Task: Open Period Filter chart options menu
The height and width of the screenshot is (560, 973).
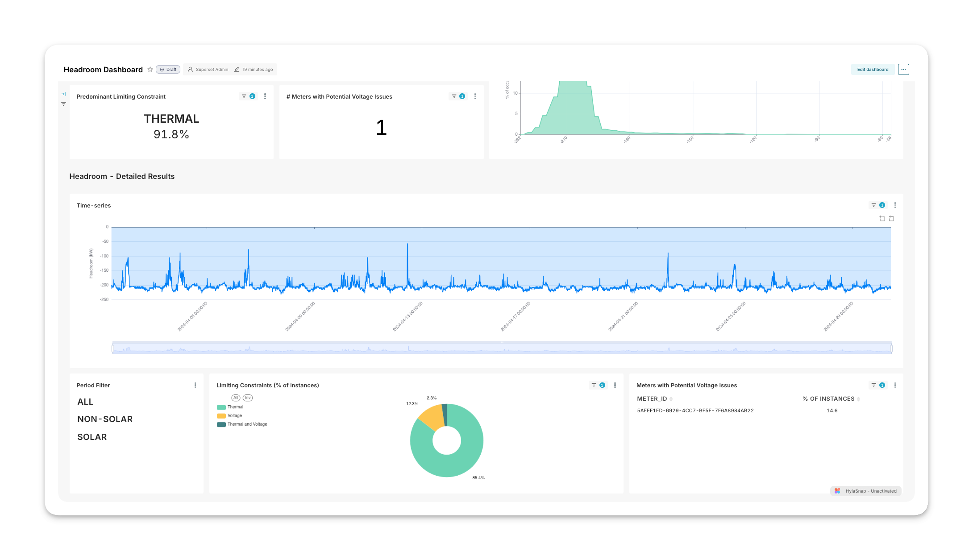Action: click(195, 385)
